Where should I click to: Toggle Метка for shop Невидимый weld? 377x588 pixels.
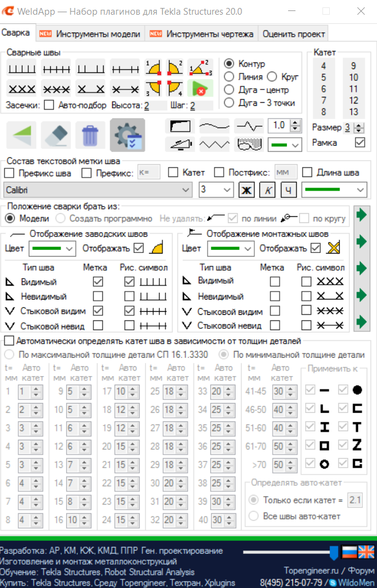click(x=98, y=296)
